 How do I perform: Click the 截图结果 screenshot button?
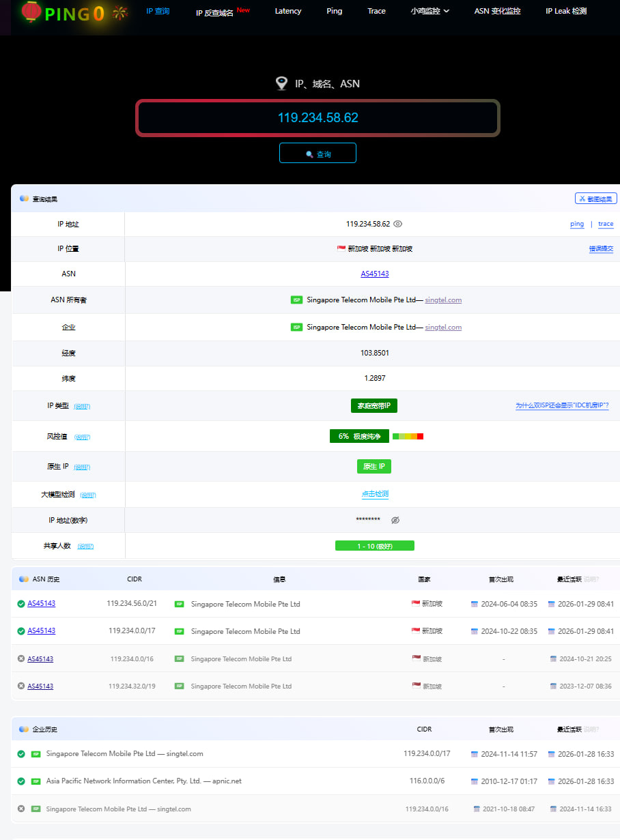pyautogui.click(x=596, y=199)
